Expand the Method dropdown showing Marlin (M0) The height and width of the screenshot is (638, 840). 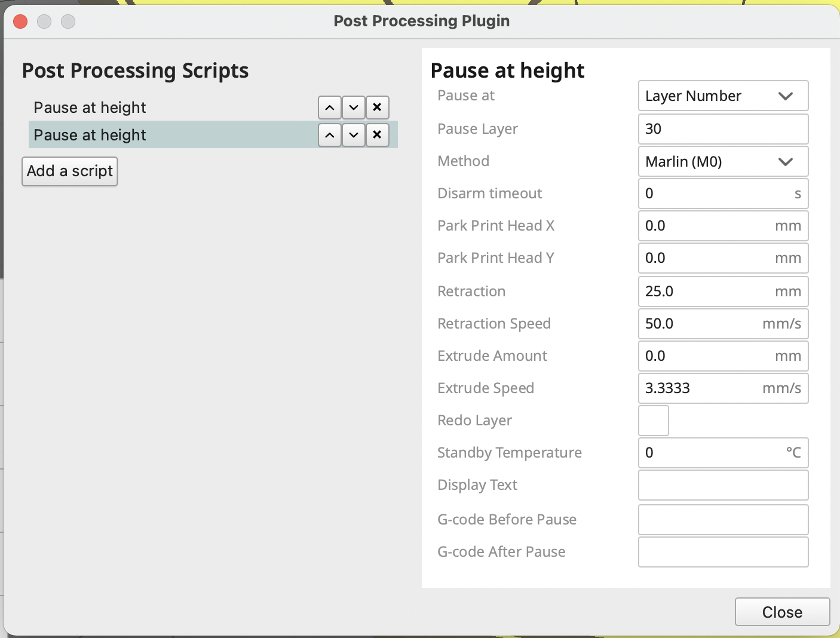723,161
